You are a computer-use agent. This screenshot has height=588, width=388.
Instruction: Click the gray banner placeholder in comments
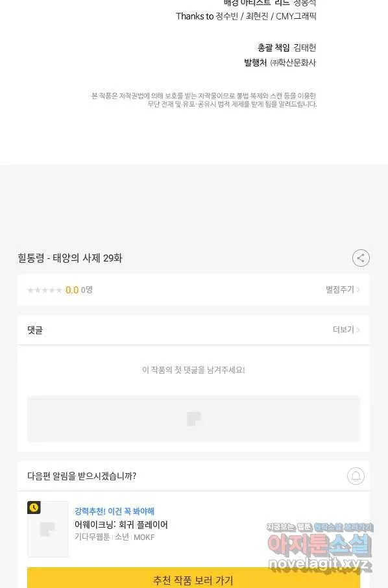pos(193,419)
